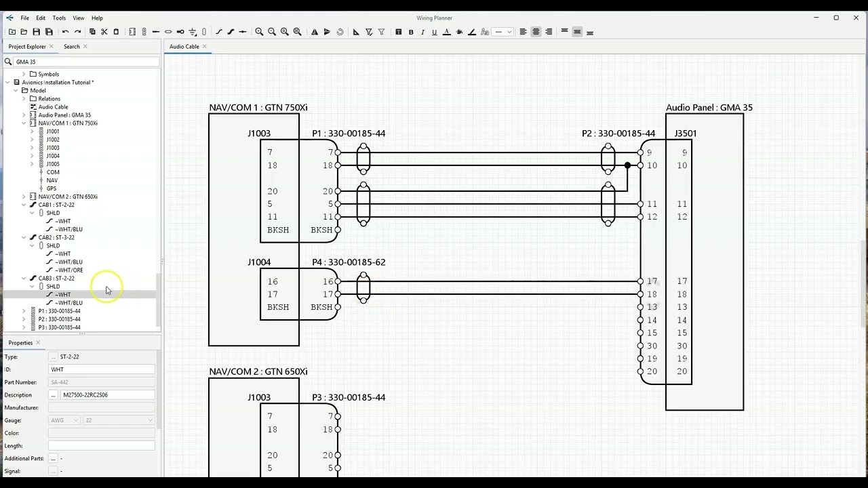
Task: Collapse the CAB3 : ST-2-22 tree node
Action: 24,279
